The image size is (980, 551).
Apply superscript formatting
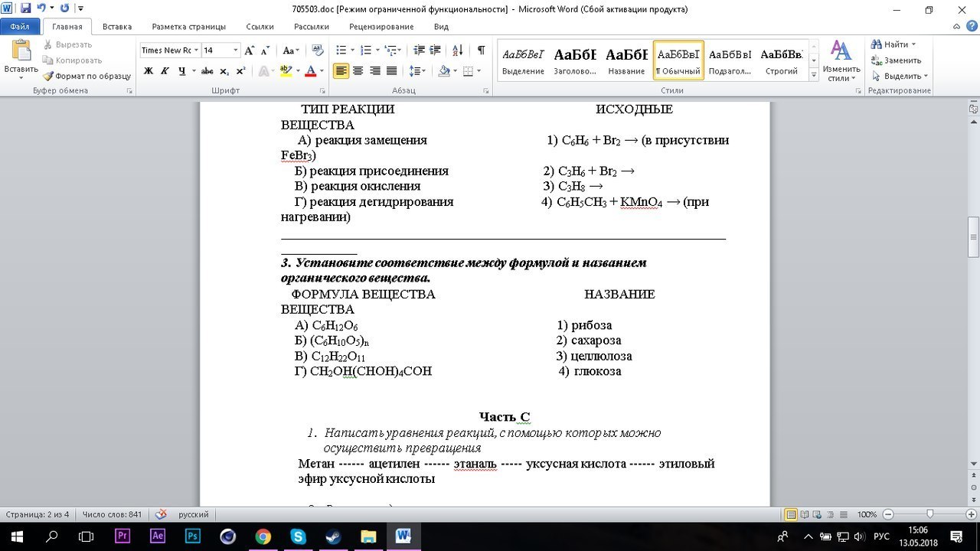[x=240, y=71]
